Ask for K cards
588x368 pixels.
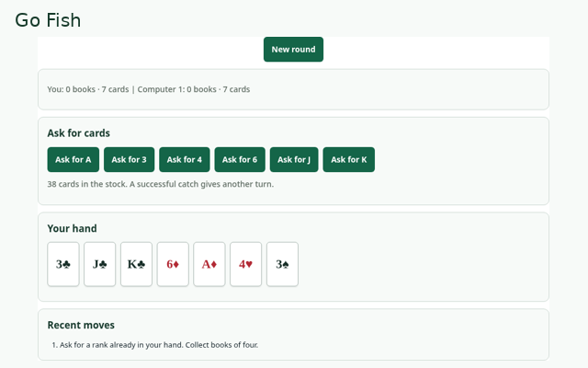[x=349, y=159]
